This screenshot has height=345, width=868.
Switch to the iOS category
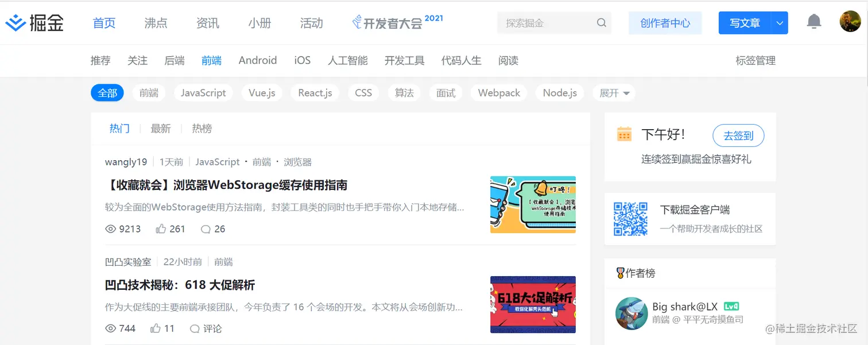pos(303,60)
